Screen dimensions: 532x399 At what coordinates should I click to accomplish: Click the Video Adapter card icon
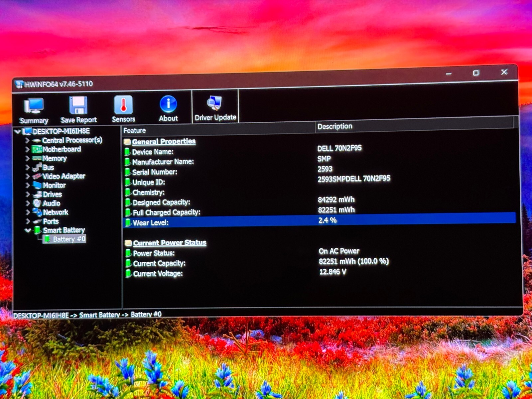[37, 177]
